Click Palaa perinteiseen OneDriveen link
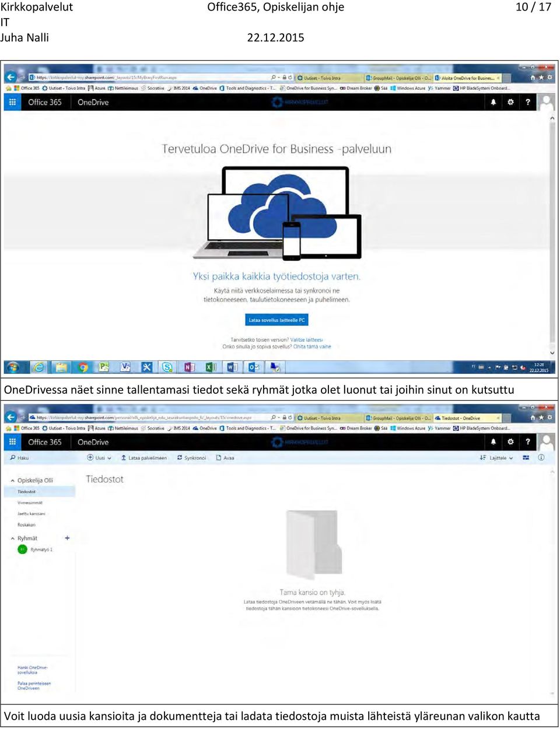This screenshot has height=729, width=560. click(x=34, y=686)
